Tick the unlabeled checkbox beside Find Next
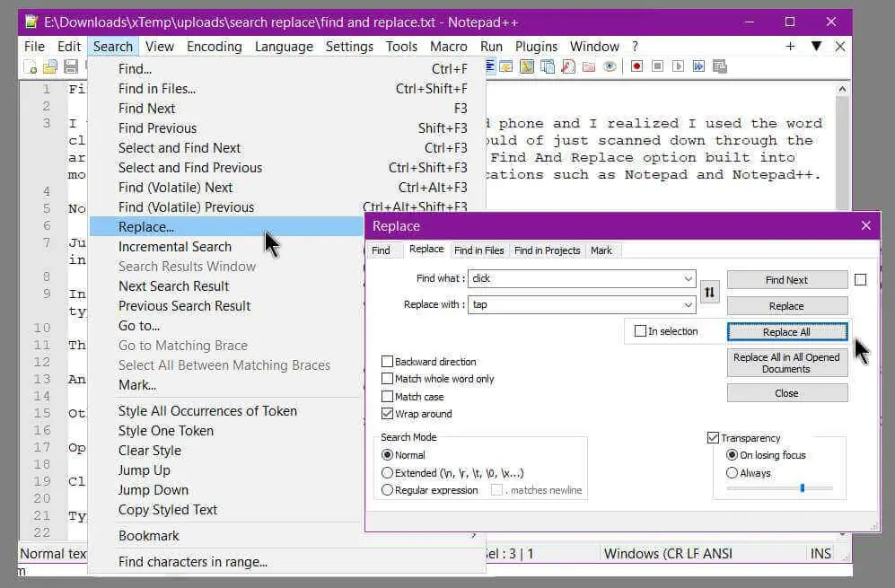Screen dimensions: 895x588 (x=860, y=279)
